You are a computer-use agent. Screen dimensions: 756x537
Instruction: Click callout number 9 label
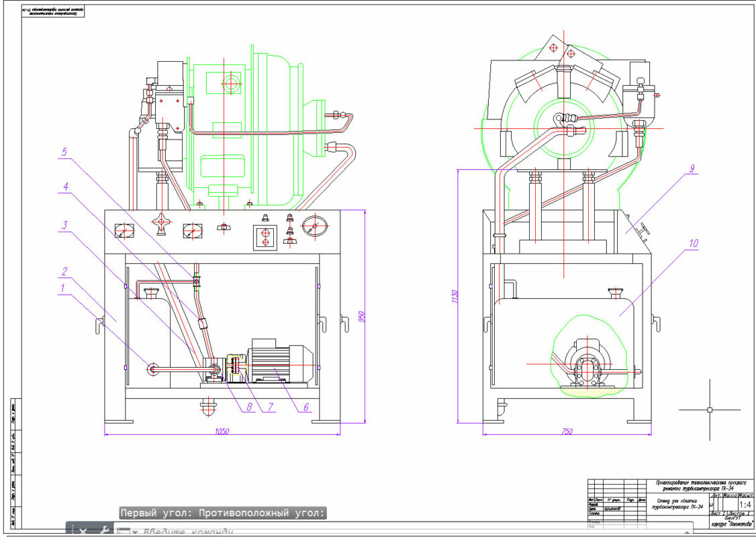point(691,168)
